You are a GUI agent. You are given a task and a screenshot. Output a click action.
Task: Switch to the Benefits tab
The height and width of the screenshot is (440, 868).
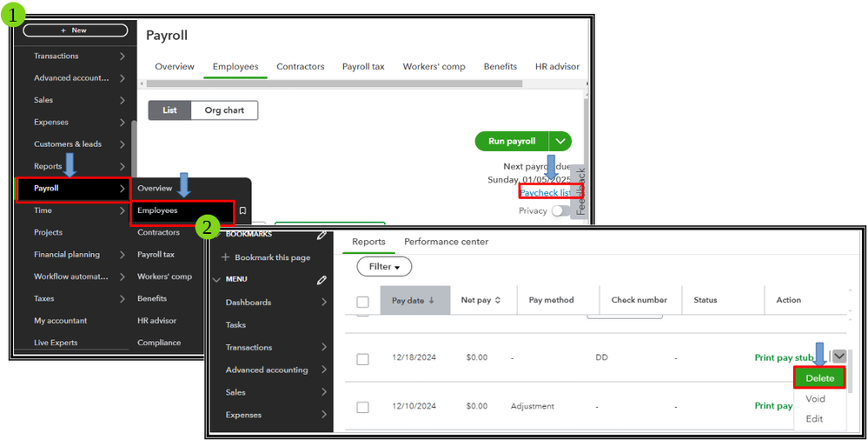coord(500,66)
